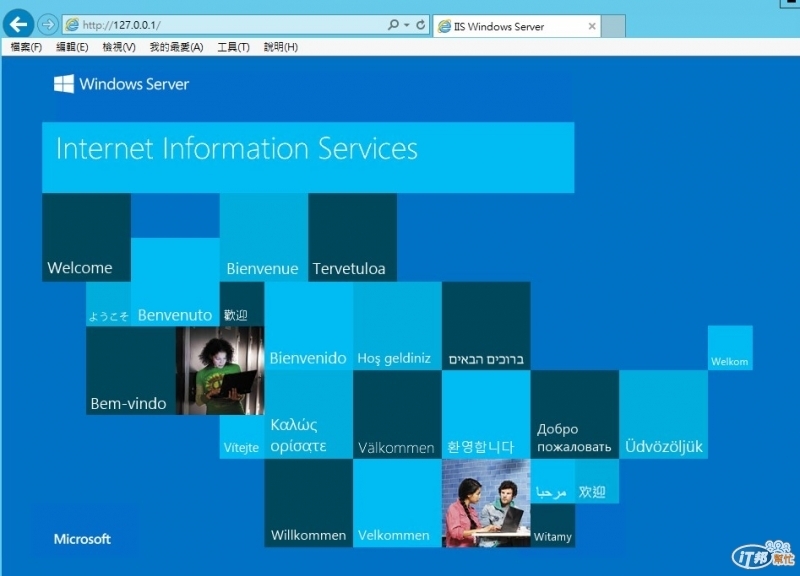Click the Internet Explorer page icon beside URL
Image resolution: width=800 pixels, height=576 pixels.
72,24
